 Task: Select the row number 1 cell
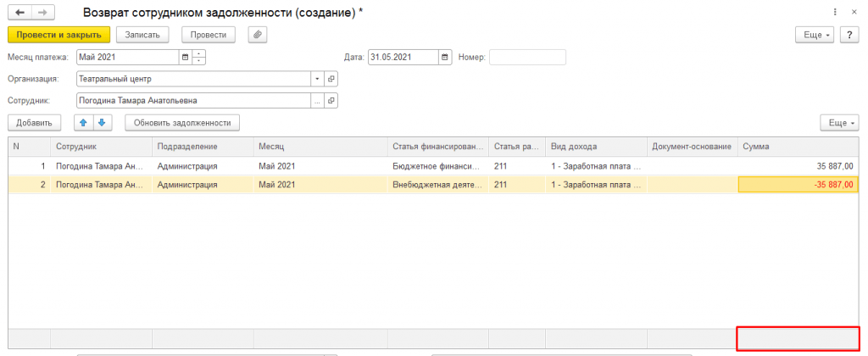point(30,165)
